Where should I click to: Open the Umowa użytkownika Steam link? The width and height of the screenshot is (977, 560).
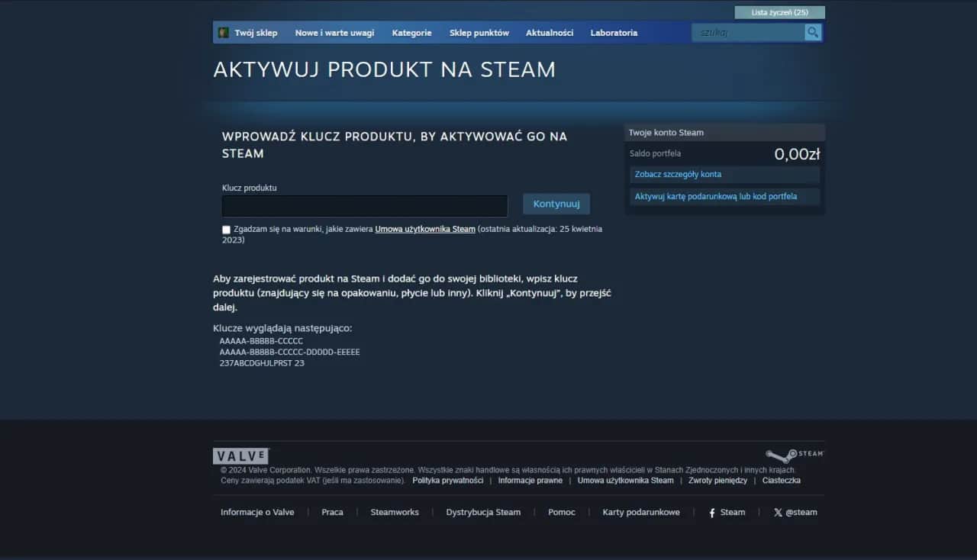[x=424, y=228]
